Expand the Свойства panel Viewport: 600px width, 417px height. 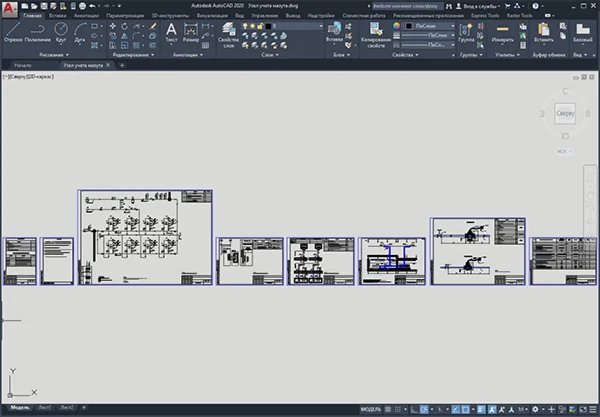click(405, 55)
